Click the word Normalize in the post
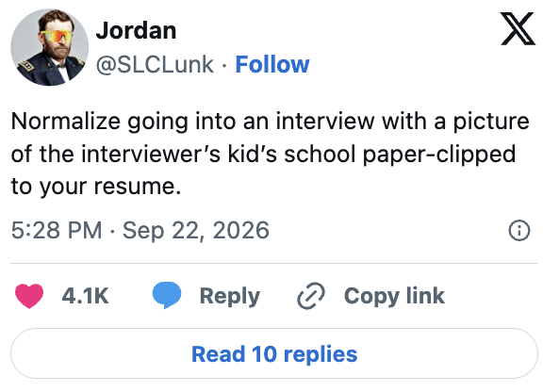Screen dimensions: 543x392 [x=66, y=122]
